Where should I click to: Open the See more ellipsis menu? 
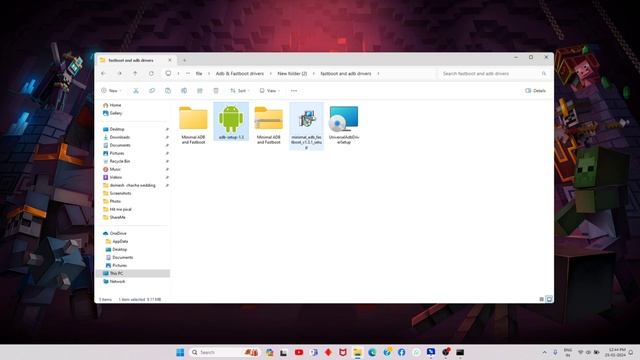(294, 91)
